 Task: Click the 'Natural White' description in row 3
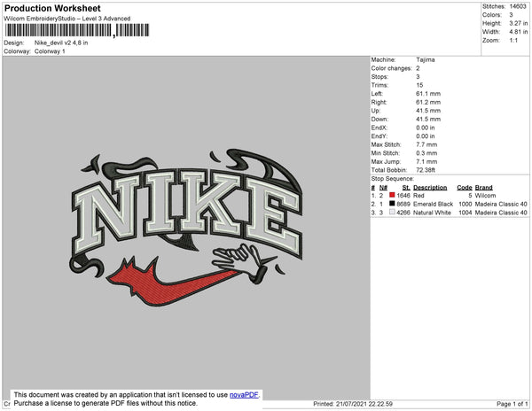(432, 213)
